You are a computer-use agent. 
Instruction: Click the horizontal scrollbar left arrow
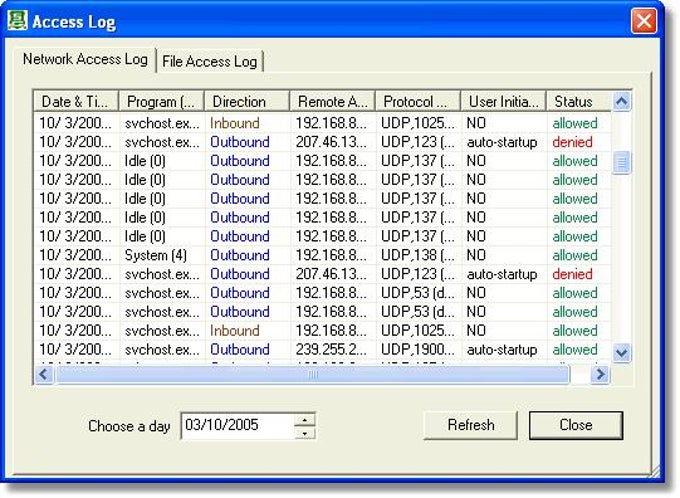(x=44, y=374)
